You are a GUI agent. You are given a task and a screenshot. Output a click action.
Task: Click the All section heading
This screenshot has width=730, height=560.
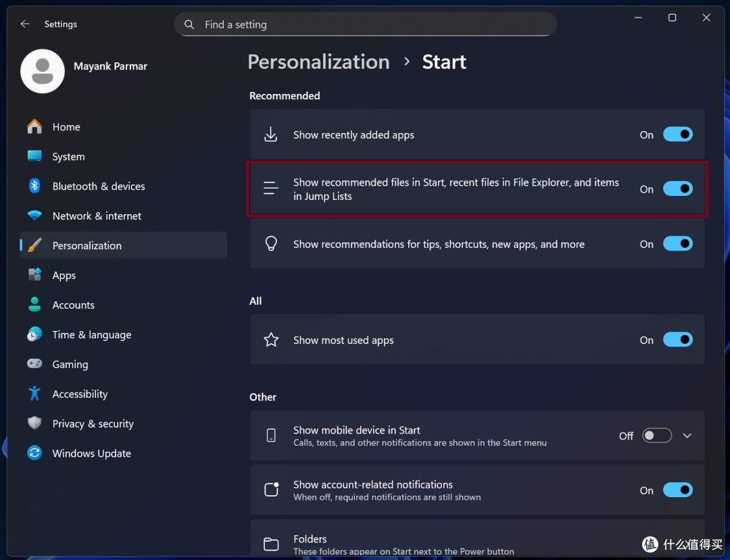[x=255, y=301]
